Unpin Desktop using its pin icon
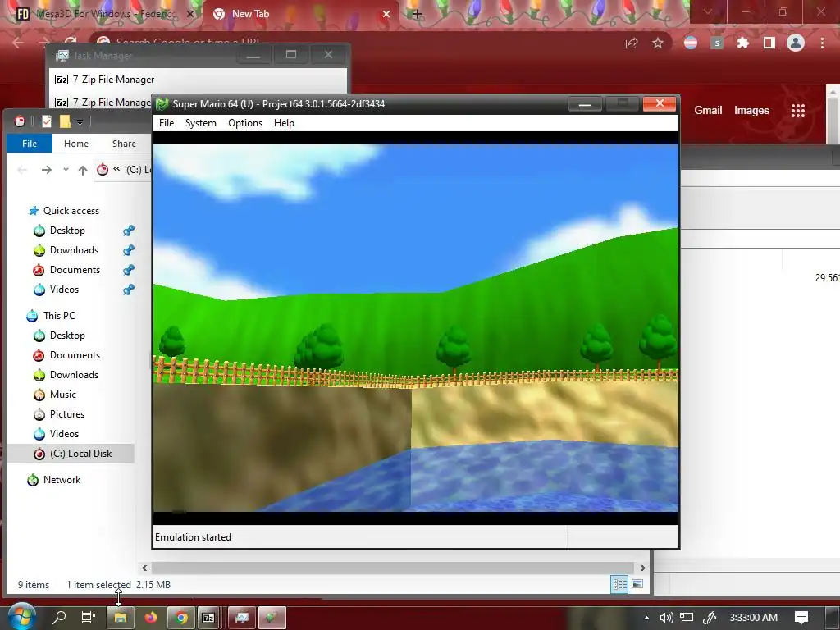 pos(129,231)
